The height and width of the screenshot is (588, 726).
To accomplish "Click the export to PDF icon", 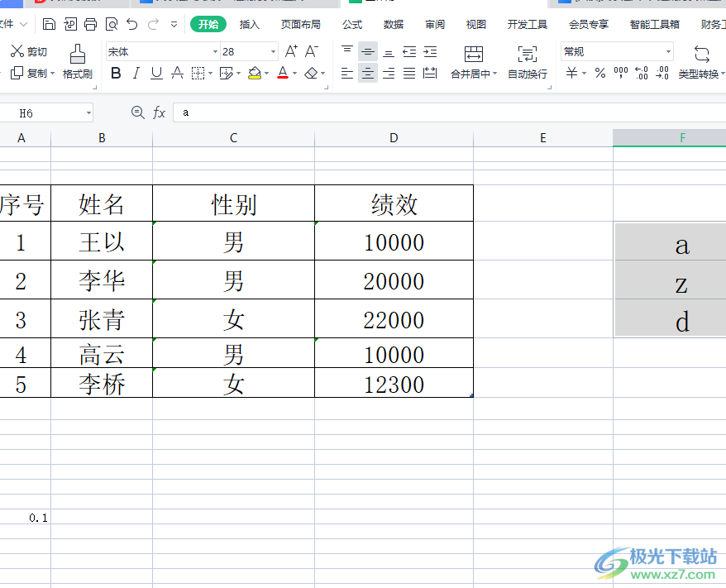I will click(70, 24).
